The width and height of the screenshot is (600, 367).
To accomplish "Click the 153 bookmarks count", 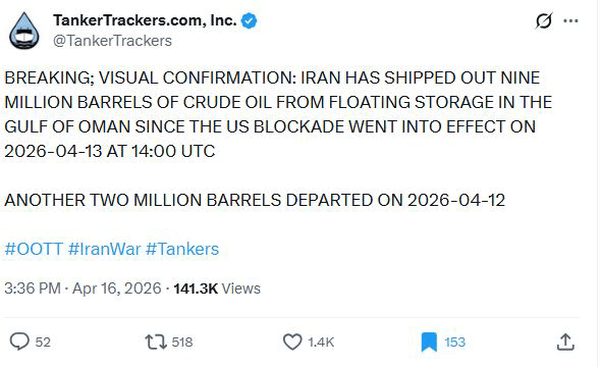I will [455, 342].
